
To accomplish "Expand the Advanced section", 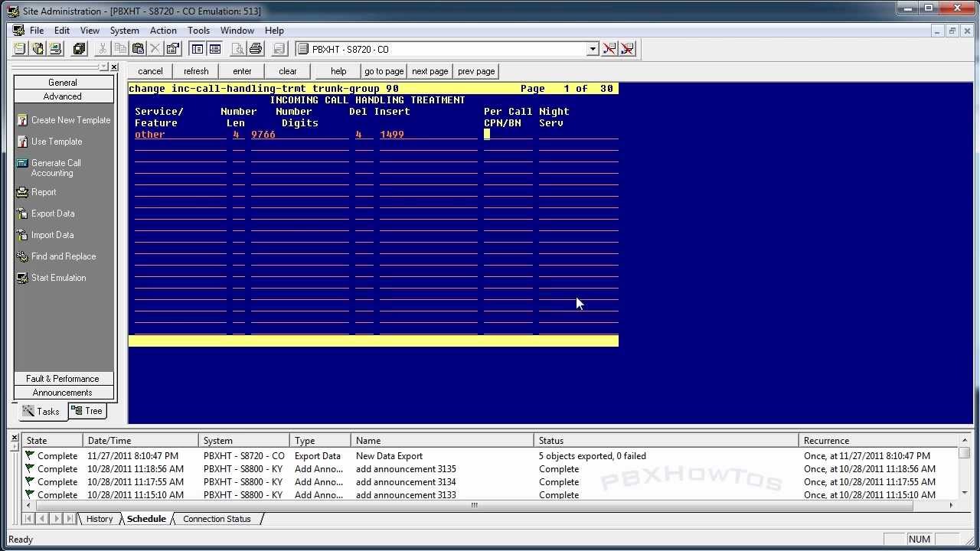I will tap(63, 96).
